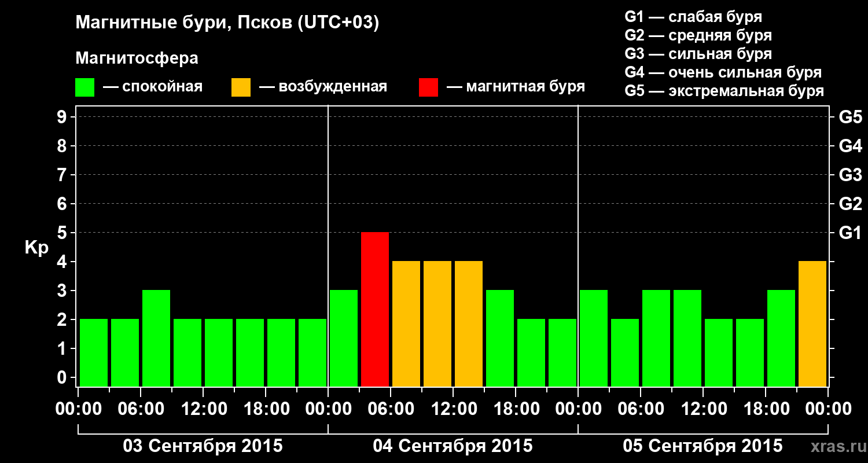Click 'G1 — слабая буря' legend line
Screen dimensions: 868x463
693,17
